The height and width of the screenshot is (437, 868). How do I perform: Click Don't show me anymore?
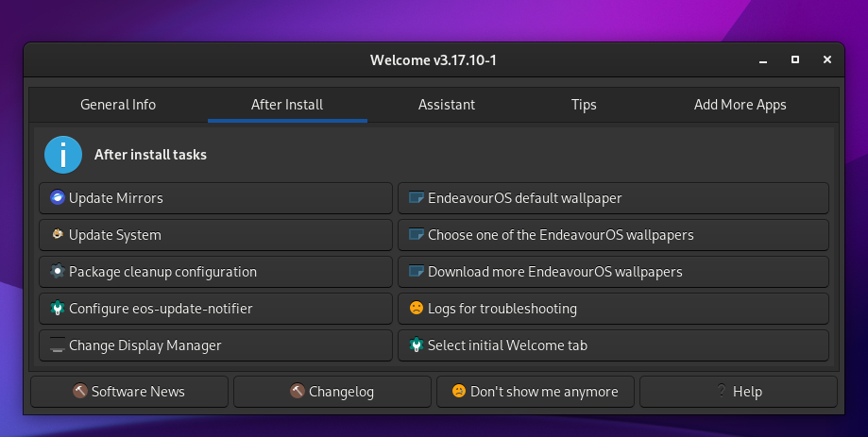[536, 392]
